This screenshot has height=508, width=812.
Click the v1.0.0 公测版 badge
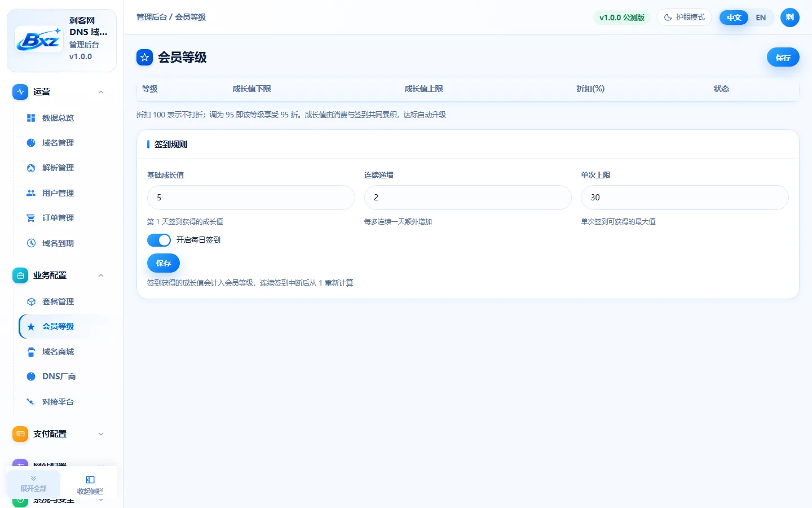[x=622, y=17]
